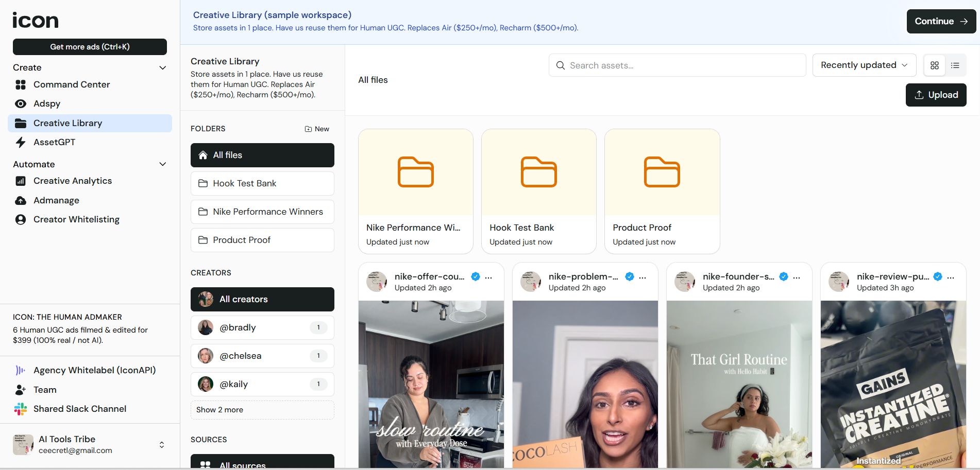
Task: Open the Instantized Creatine video thumbnail
Action: click(x=893, y=384)
